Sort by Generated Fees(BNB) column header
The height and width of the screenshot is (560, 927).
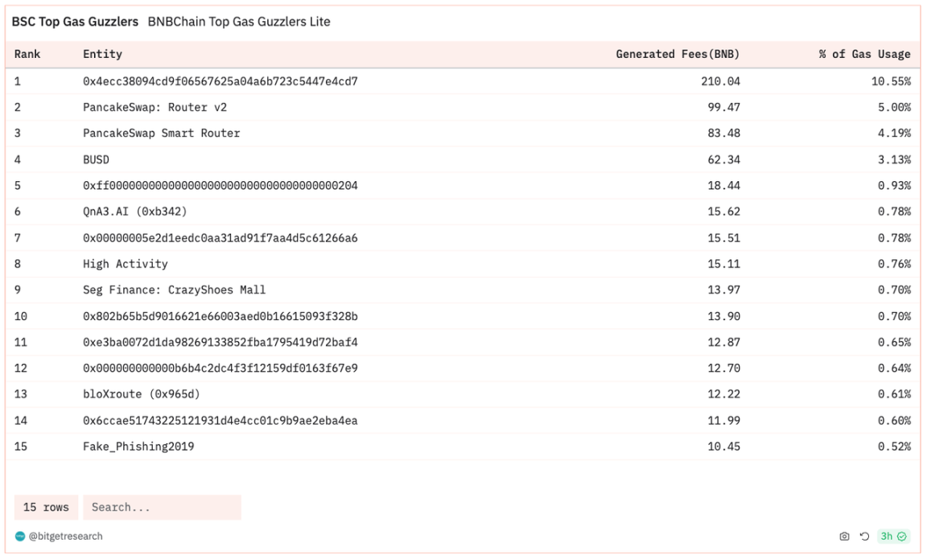pos(678,54)
